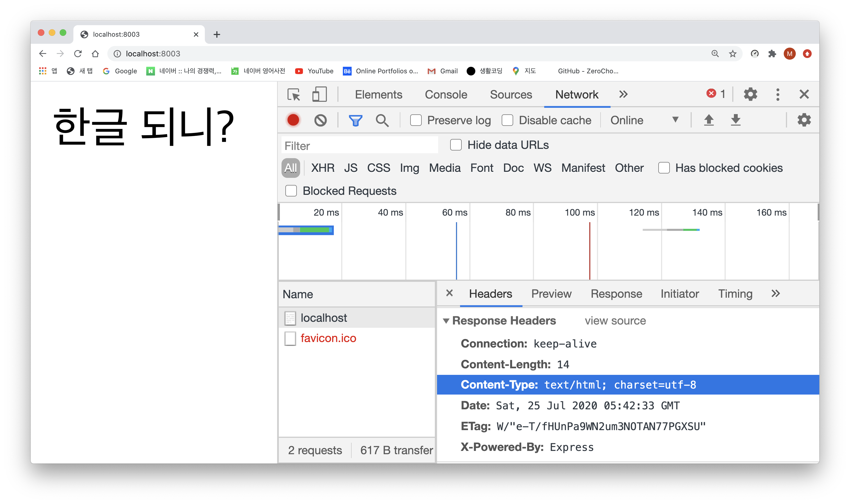This screenshot has width=850, height=504.
Task: Select the favicon.ico request
Action: (x=328, y=338)
